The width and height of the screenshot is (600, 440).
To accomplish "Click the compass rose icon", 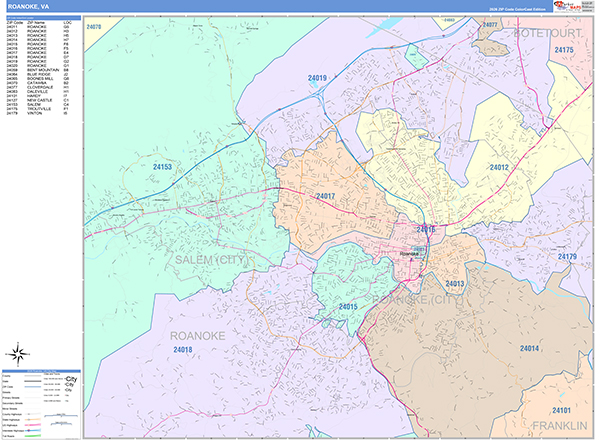I will coord(19,352).
